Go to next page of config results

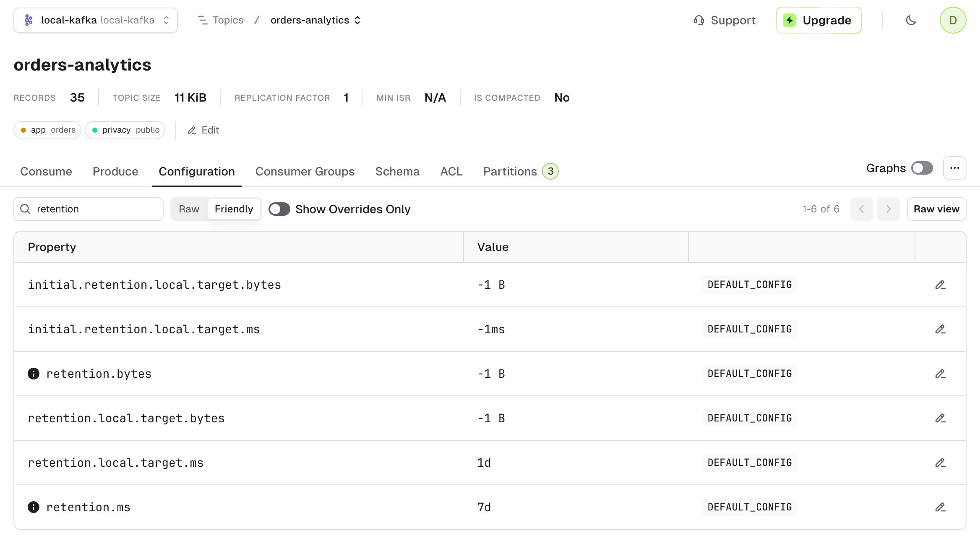(888, 209)
